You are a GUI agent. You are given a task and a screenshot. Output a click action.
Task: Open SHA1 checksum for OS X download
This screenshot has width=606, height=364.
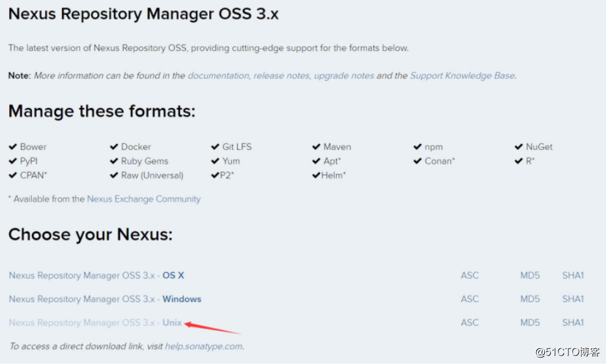coord(573,275)
